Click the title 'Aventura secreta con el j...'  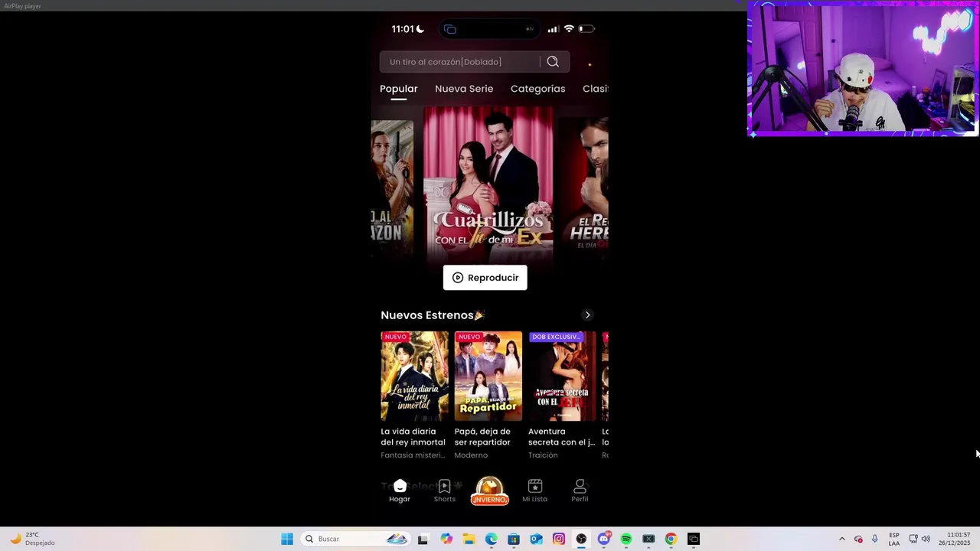coord(561,437)
